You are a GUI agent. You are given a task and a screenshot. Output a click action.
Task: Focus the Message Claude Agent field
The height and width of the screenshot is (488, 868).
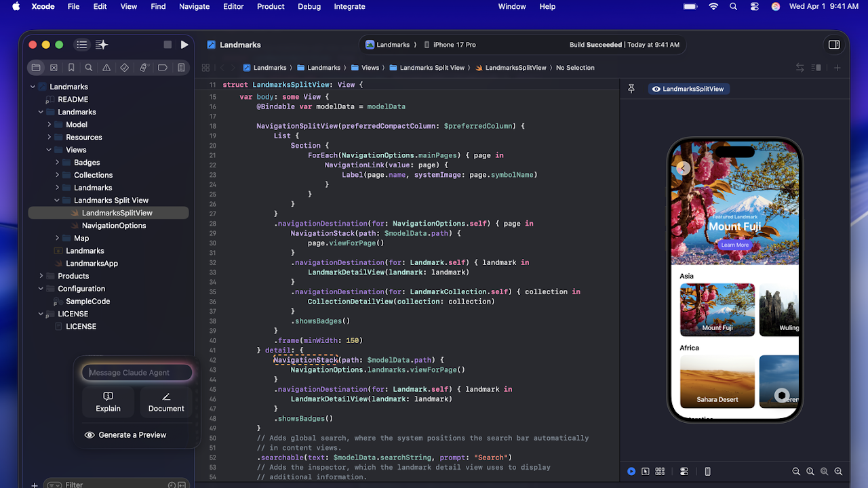tap(138, 373)
